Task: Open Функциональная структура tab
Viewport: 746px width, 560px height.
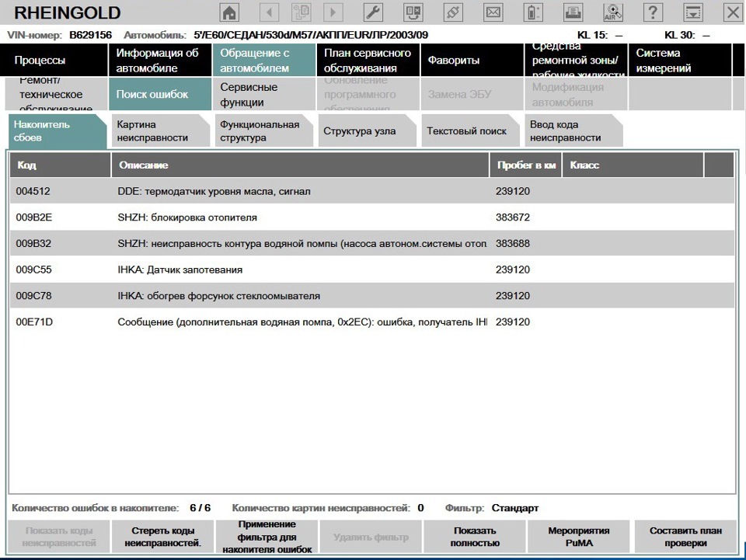Action: click(x=263, y=130)
